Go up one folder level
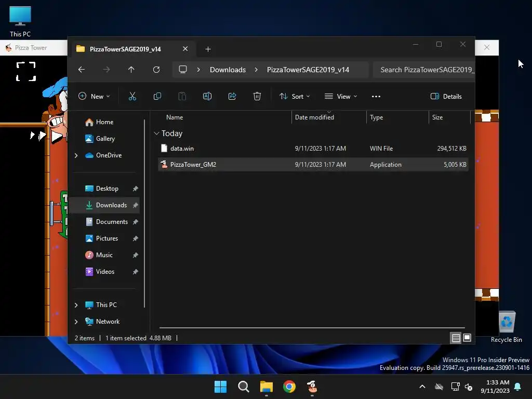Image resolution: width=532 pixels, height=399 pixels. click(x=131, y=70)
